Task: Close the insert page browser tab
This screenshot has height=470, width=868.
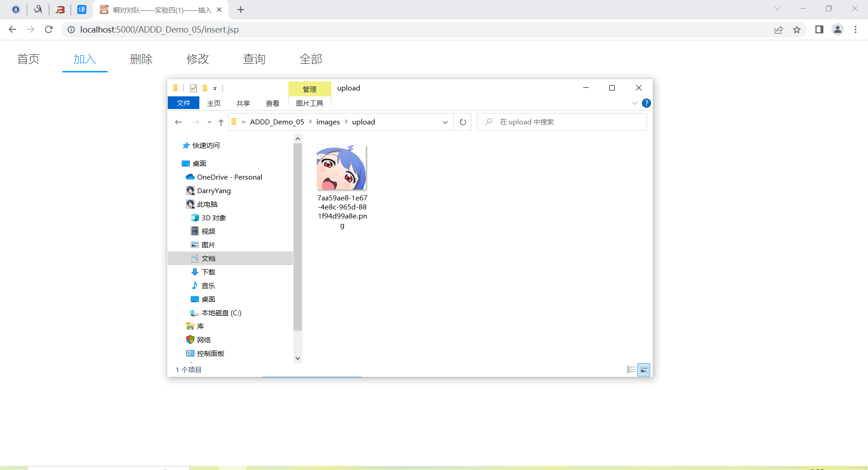Action: pos(219,9)
